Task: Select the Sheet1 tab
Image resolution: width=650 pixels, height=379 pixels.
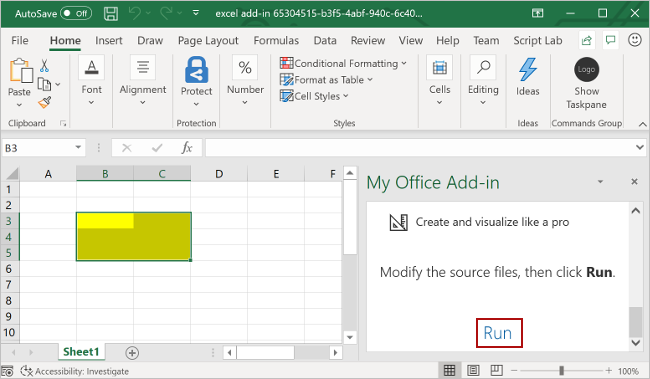Action: tap(81, 352)
